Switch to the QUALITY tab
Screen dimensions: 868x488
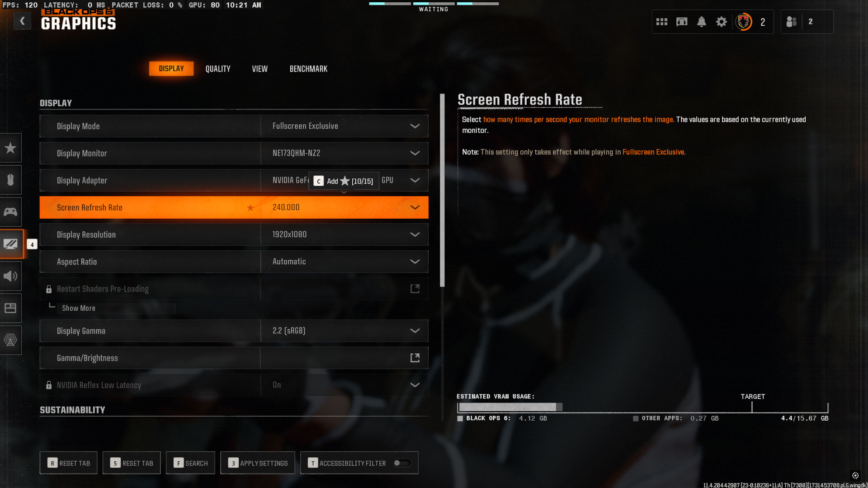coord(217,68)
